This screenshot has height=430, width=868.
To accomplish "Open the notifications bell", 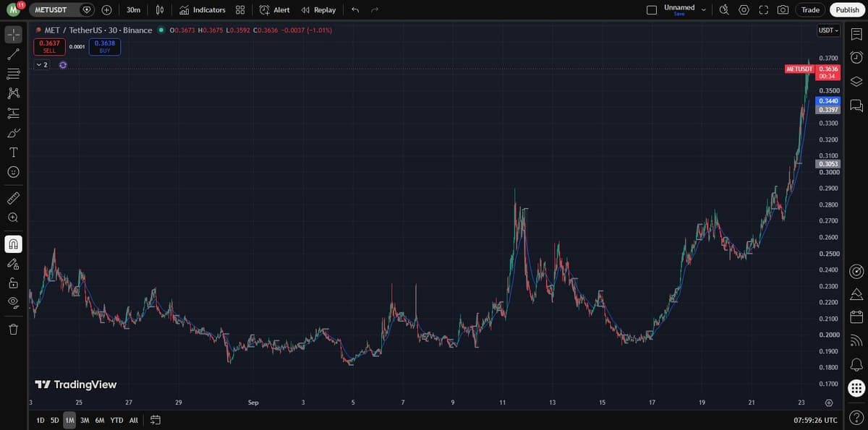I will click(x=856, y=364).
